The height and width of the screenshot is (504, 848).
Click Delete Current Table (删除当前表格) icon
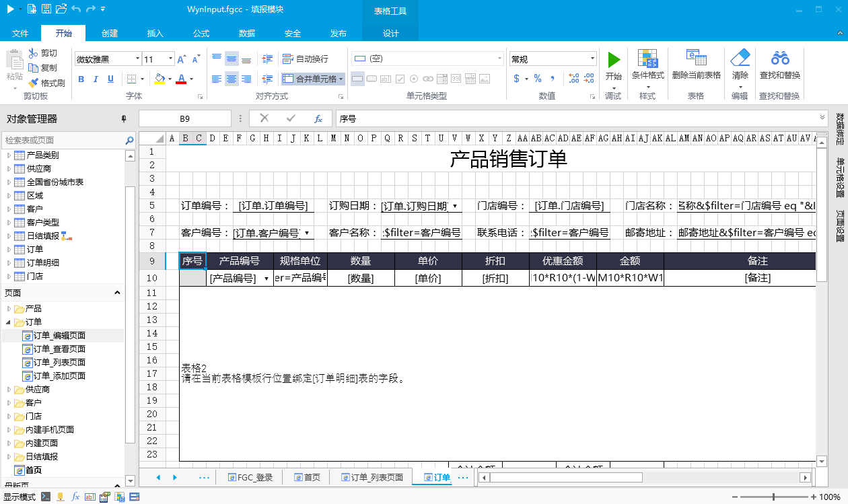coord(696,58)
